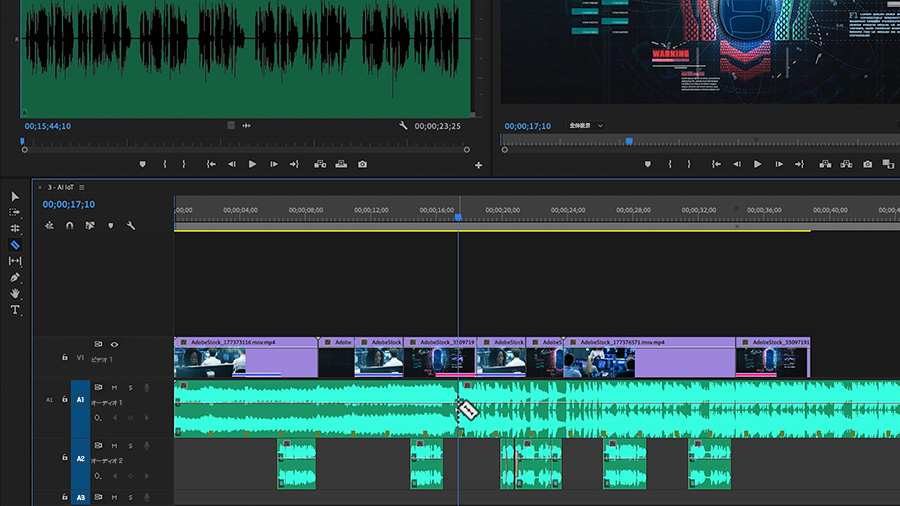900x506 pixels.
Task: Select the Hand tool in the toolbar
Action: pos(15,293)
